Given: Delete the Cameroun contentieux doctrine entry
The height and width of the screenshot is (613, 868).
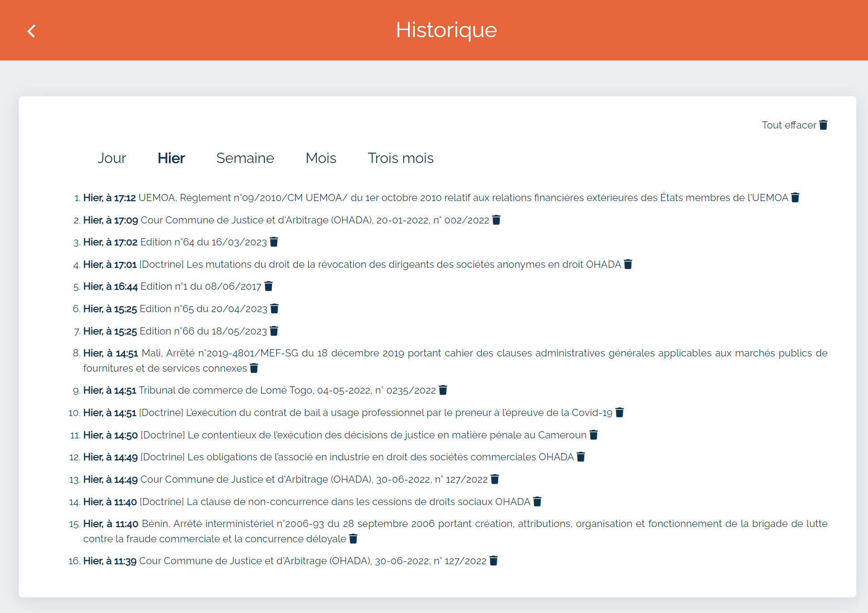Looking at the screenshot, I should pos(593,435).
